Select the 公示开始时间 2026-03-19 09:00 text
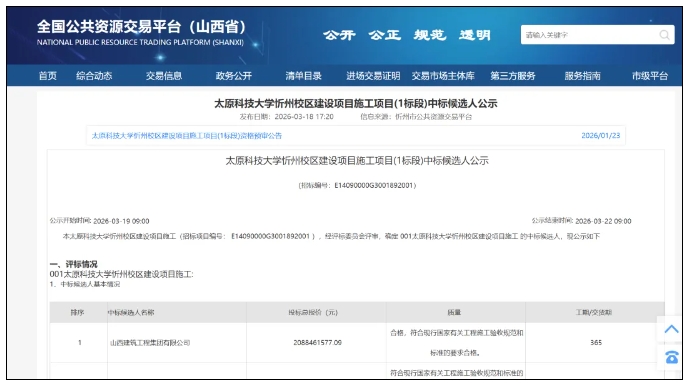Image resolution: width=688 pixels, height=383 pixels. (x=100, y=221)
